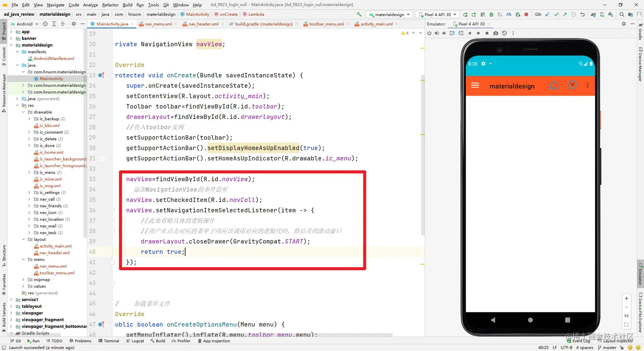Screen dimensions: 644x351
Task: Click the emulator volume down icon
Action: pyautogui.click(x=444, y=33)
